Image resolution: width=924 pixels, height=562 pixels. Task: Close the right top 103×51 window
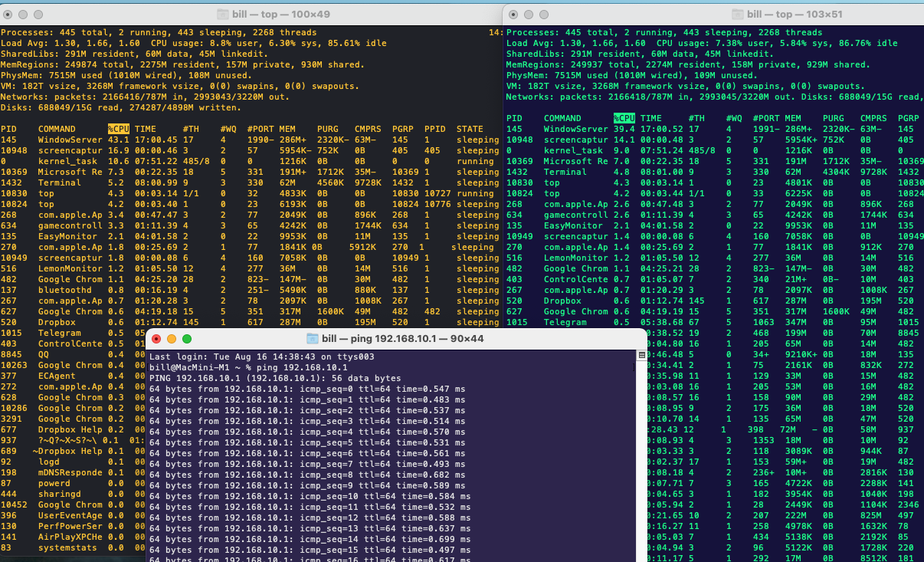point(513,14)
